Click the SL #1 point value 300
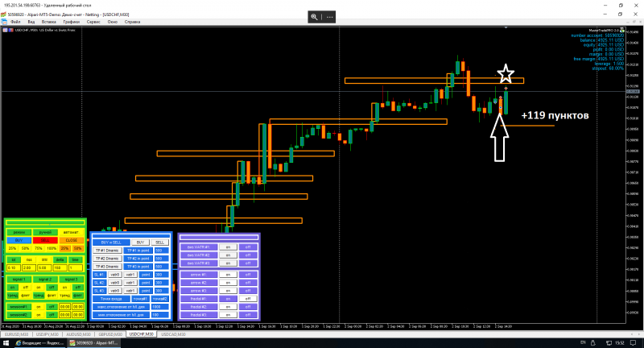The height and width of the screenshot is (348, 644). pos(162,275)
